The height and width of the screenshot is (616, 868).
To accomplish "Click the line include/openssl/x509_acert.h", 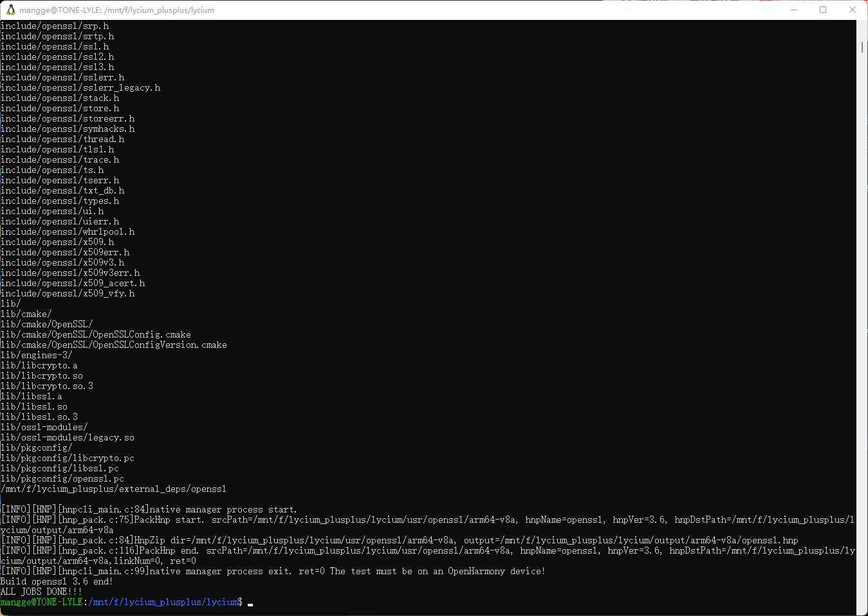I will 73,284.
